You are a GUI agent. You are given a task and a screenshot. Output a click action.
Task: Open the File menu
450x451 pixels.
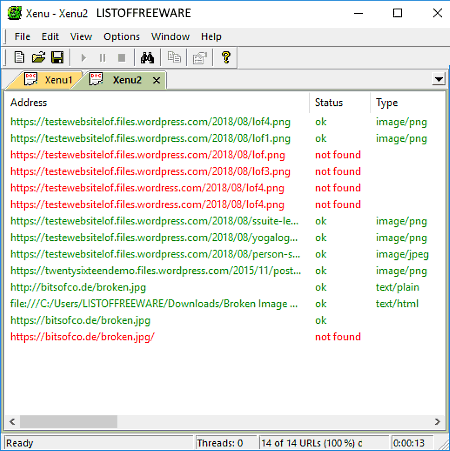point(22,37)
